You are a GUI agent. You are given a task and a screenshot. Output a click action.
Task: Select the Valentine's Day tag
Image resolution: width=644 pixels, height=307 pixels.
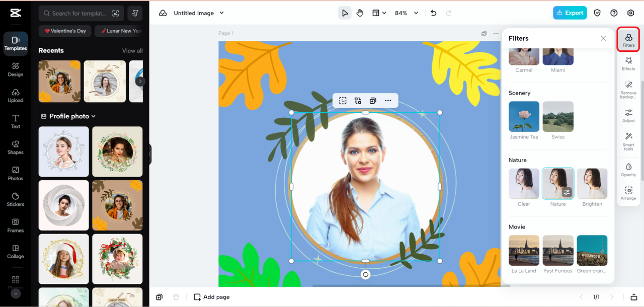(x=65, y=31)
